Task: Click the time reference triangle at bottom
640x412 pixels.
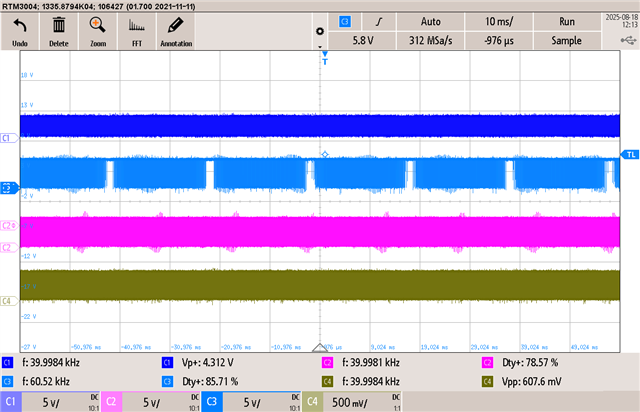Action: click(320, 347)
